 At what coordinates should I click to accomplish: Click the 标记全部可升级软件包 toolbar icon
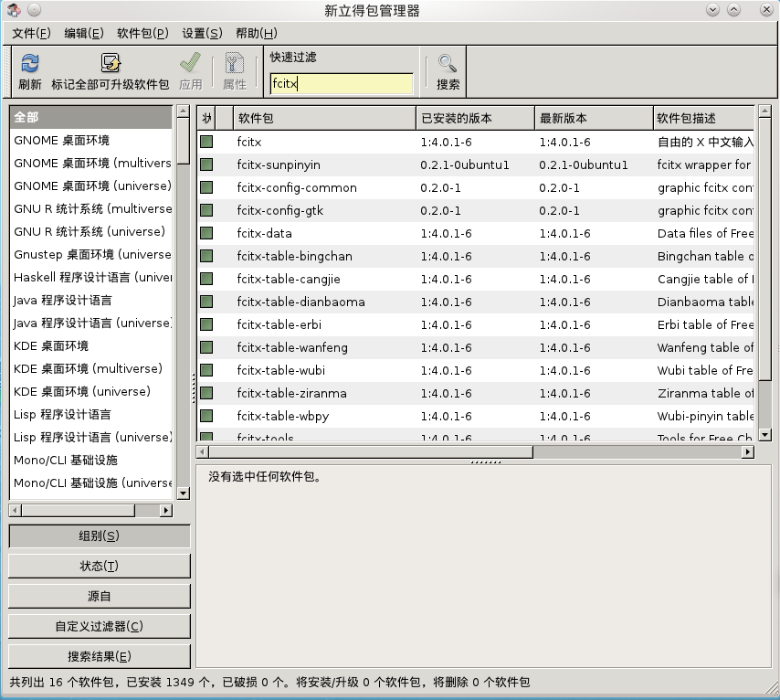pyautogui.click(x=111, y=63)
